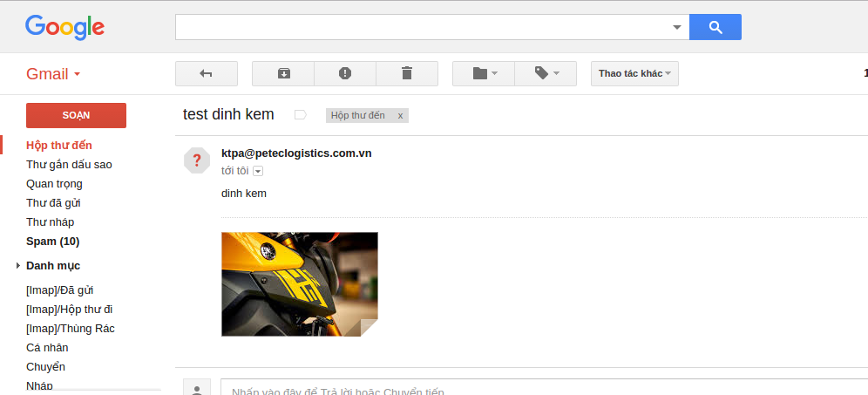This screenshot has height=395, width=868.
Task: Delete email with trash icon
Action: coord(407,74)
